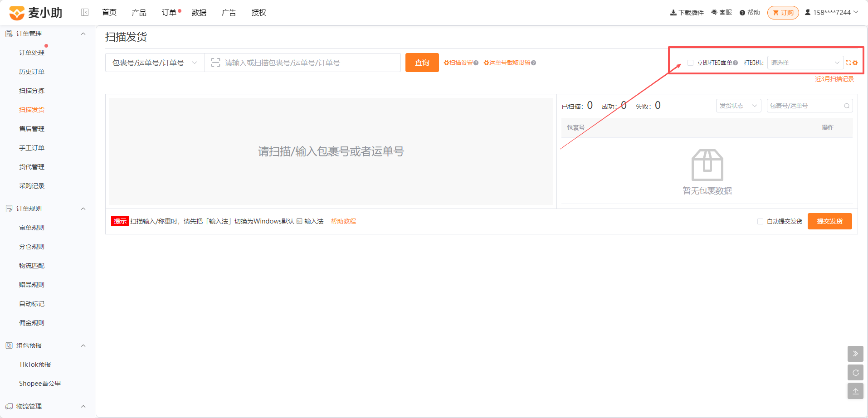Screen dimensions: 868x418
Task: Open the help tooltip beside 立即打印面单
Action: coord(735,63)
